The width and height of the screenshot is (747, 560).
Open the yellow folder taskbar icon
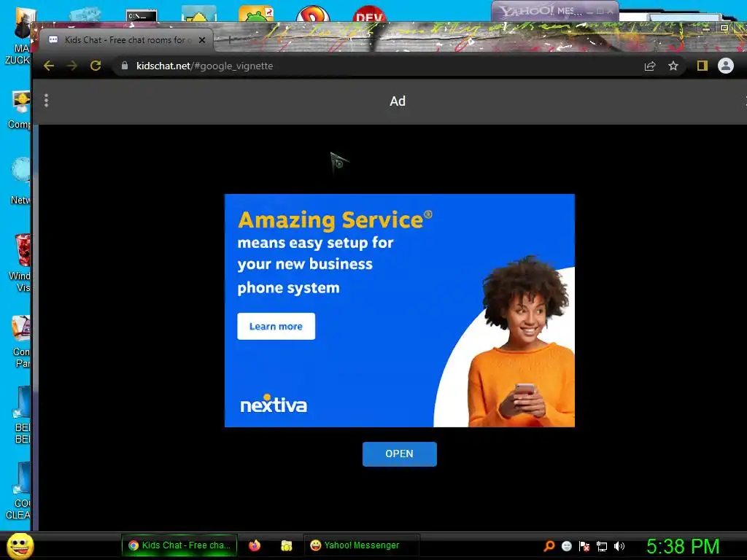(286, 545)
